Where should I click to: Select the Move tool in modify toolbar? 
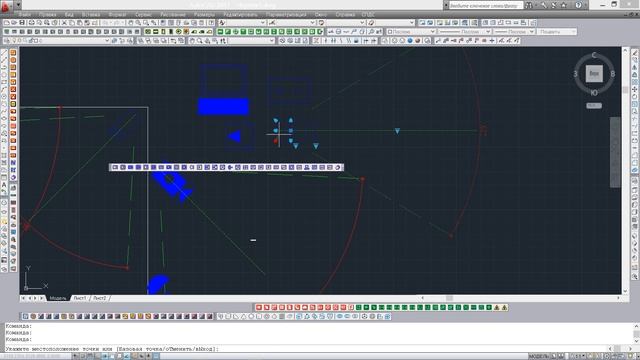coord(635,89)
